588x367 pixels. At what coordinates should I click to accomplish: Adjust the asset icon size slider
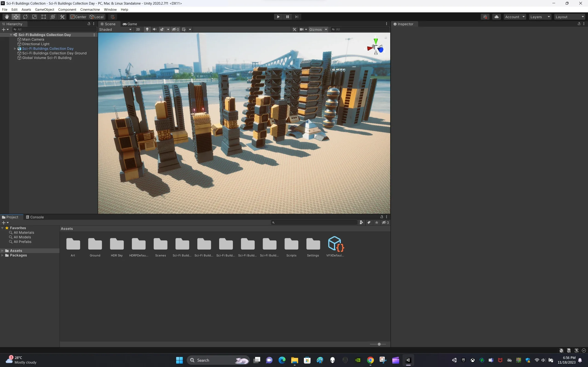pyautogui.click(x=379, y=344)
